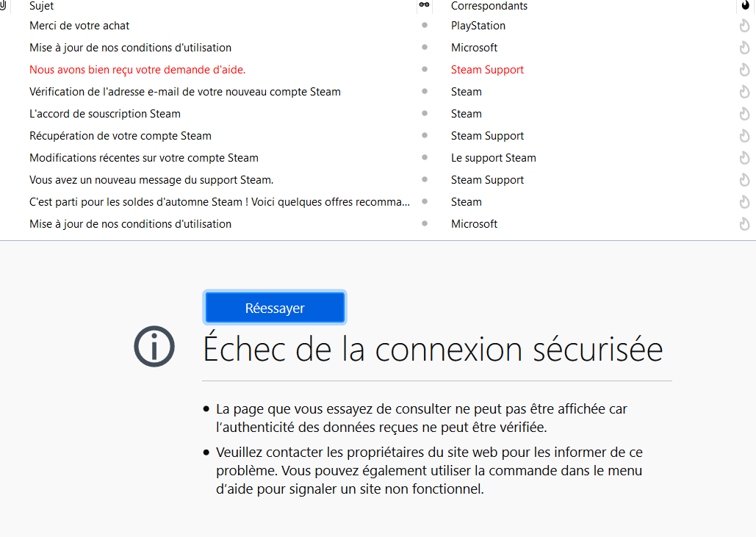Mark Steam Support help request as junk
The height and width of the screenshot is (537, 756).
[744, 70]
